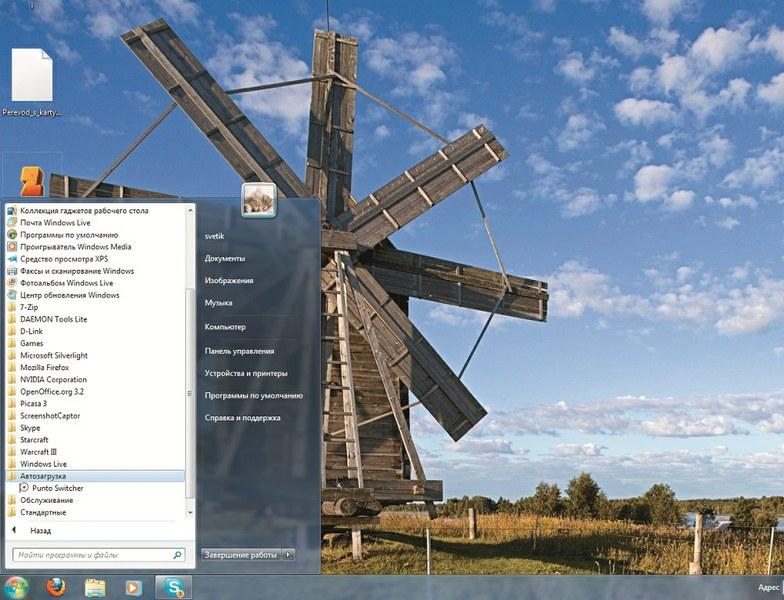The image size is (784, 600).
Task: Click search magnifier icon in Start menu
Action: click(178, 554)
